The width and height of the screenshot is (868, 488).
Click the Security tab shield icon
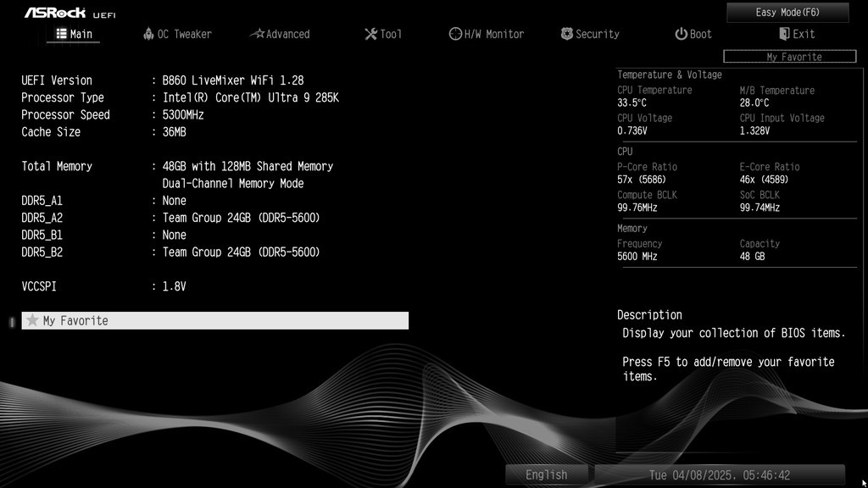(567, 34)
